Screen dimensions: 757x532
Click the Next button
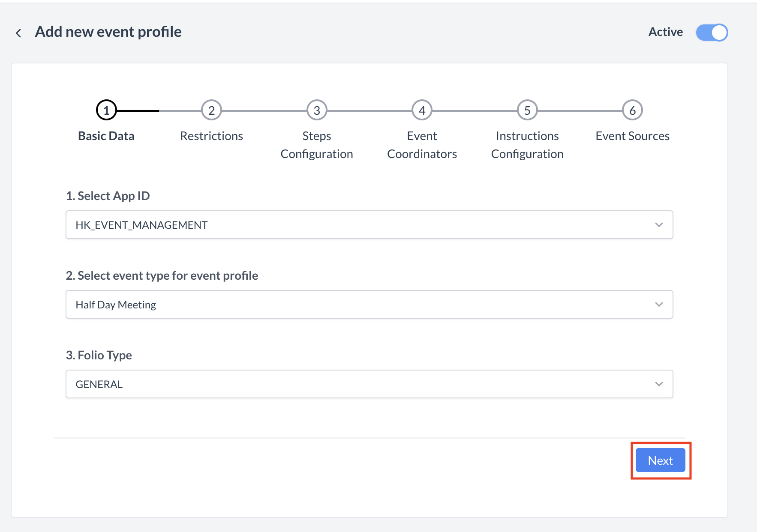tap(660, 460)
